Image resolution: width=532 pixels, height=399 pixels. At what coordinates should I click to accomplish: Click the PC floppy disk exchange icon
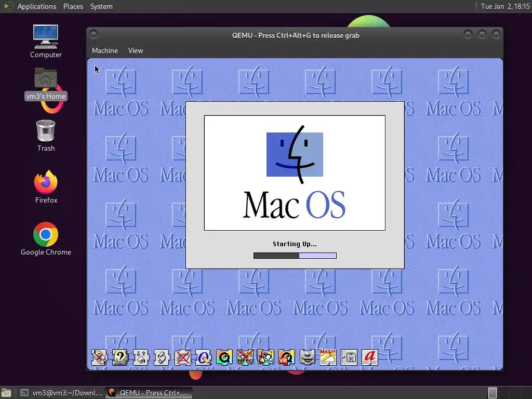349,357
